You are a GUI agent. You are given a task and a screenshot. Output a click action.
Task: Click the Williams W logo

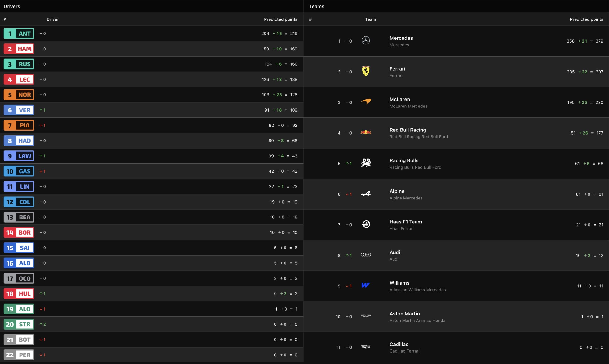pyautogui.click(x=365, y=285)
